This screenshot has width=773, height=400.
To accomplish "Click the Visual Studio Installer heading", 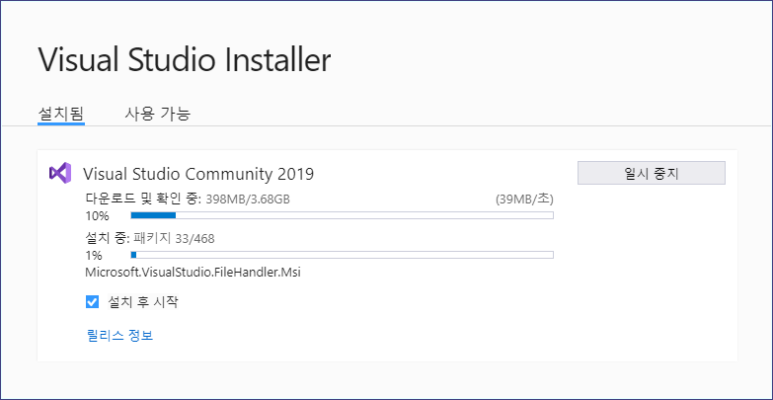I will pos(184,60).
